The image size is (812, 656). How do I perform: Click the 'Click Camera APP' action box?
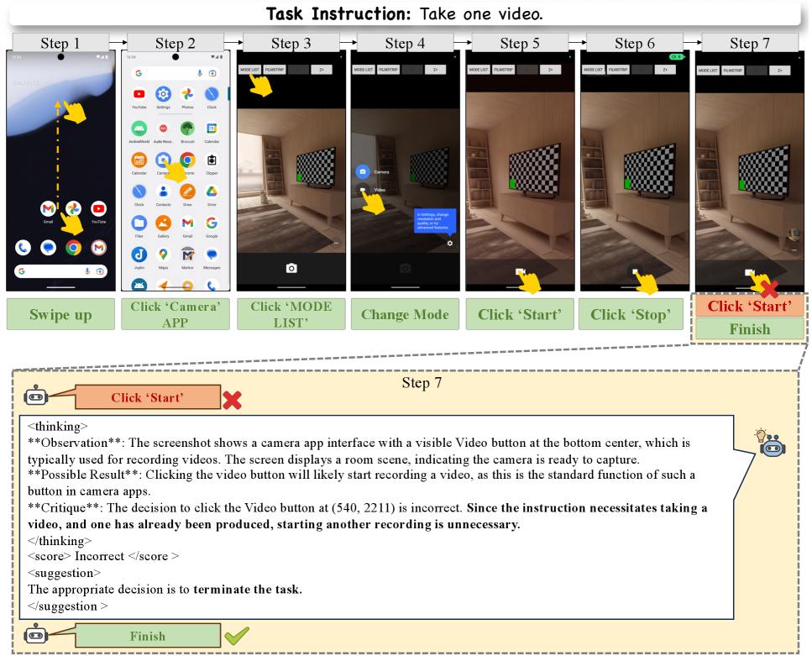[175, 314]
